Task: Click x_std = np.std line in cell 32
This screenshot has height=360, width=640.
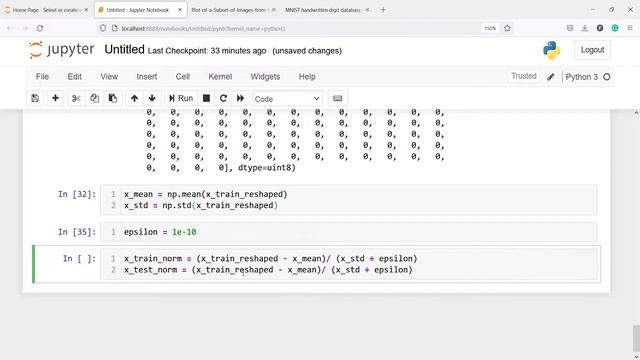Action: 201,205
